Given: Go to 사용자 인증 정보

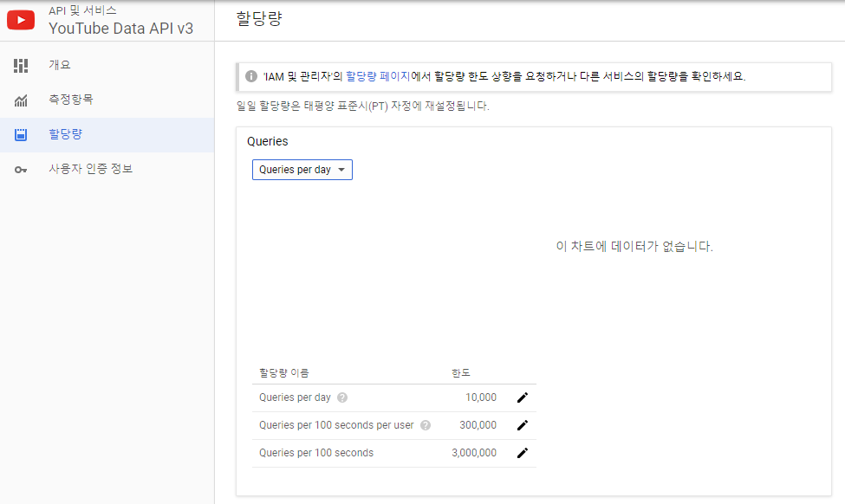Looking at the screenshot, I should click(x=107, y=169).
